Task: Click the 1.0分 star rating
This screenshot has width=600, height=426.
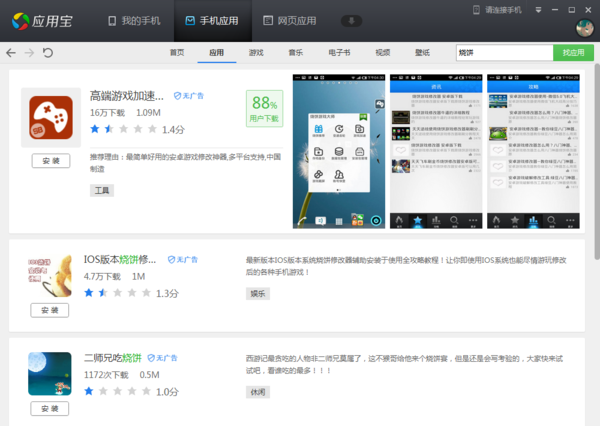Action: pos(131,392)
